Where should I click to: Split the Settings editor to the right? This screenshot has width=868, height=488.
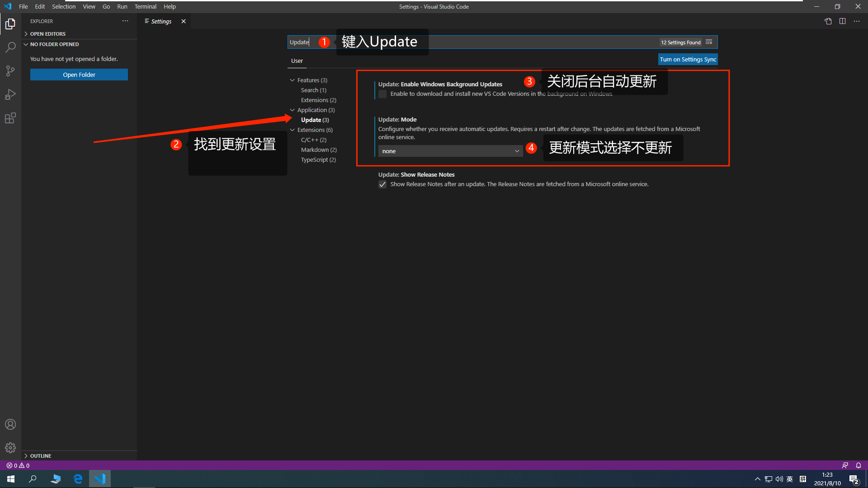[842, 21]
